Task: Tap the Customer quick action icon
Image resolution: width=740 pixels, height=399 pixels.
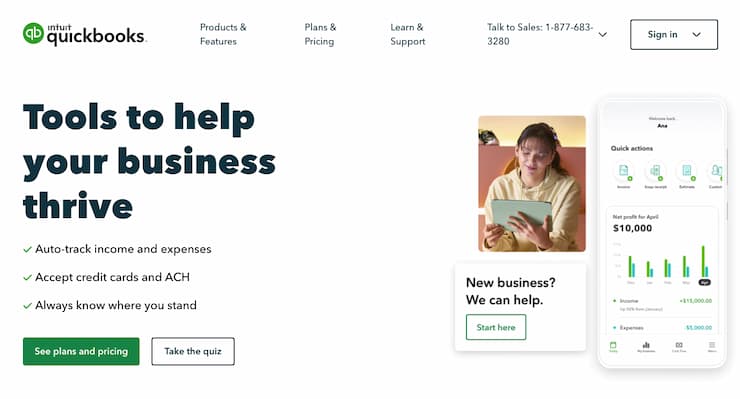Action: point(715,171)
